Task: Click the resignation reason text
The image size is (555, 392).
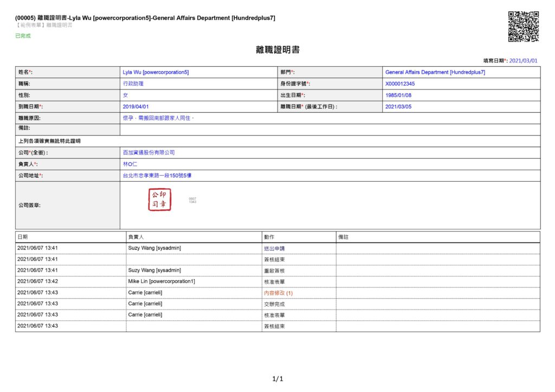Action: point(158,118)
